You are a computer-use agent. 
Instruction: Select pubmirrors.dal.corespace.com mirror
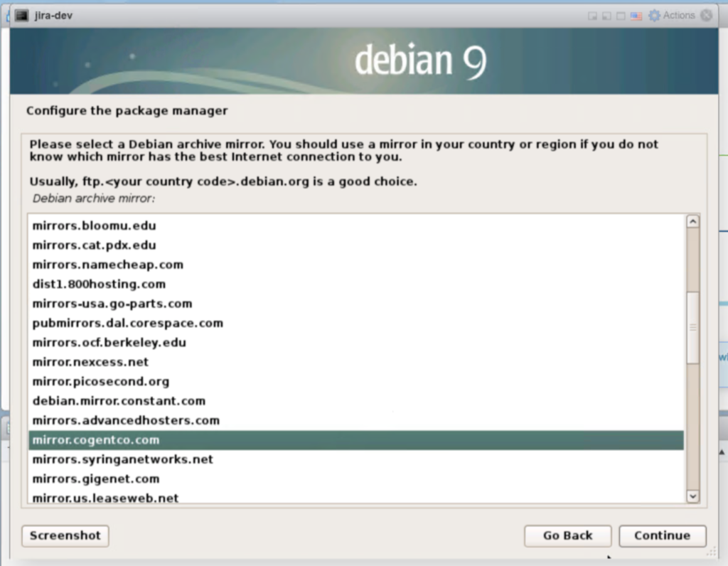[356, 323]
